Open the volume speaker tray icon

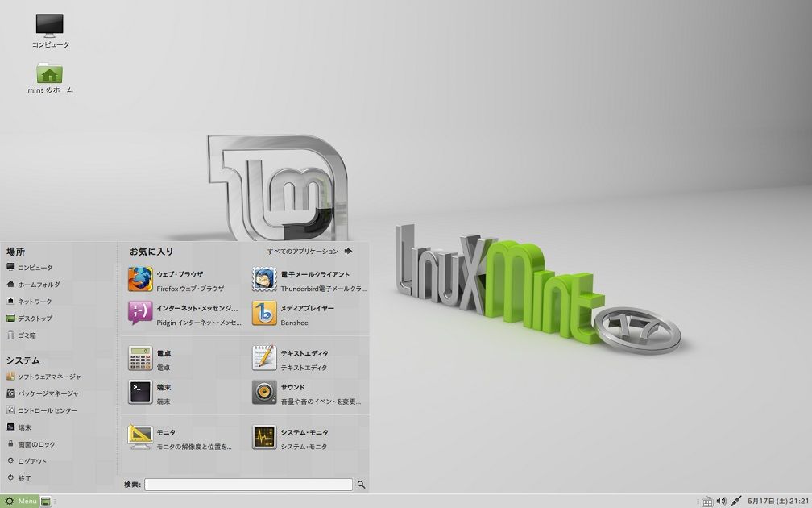click(x=722, y=502)
